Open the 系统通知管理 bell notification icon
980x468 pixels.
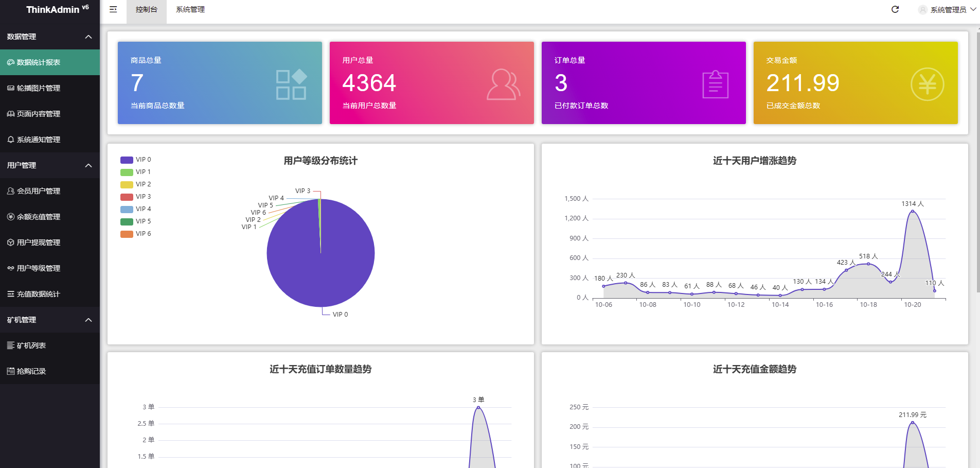pyautogui.click(x=11, y=140)
